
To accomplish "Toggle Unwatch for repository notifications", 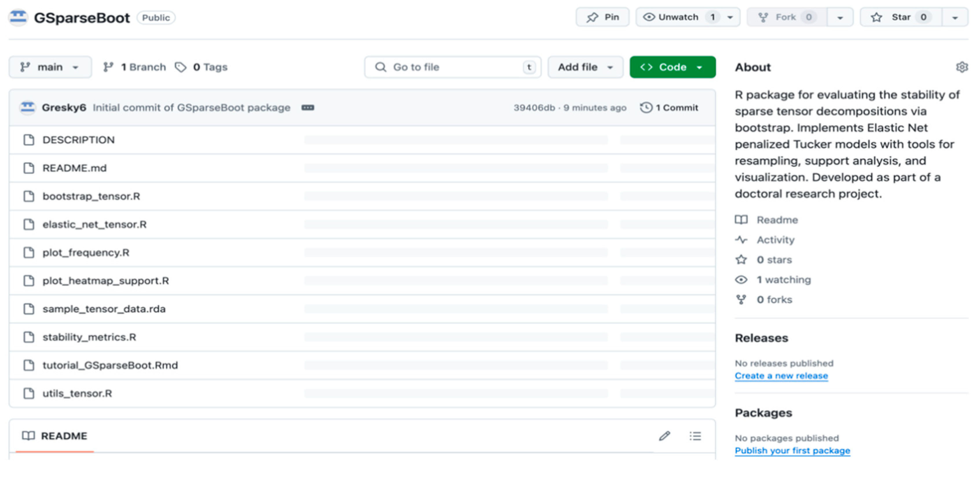I will 678,17.
